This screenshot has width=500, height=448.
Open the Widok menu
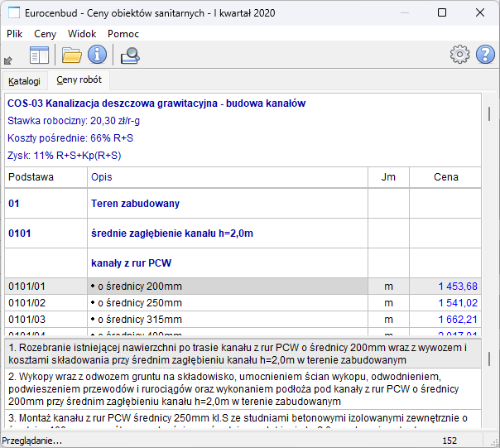tap(82, 34)
